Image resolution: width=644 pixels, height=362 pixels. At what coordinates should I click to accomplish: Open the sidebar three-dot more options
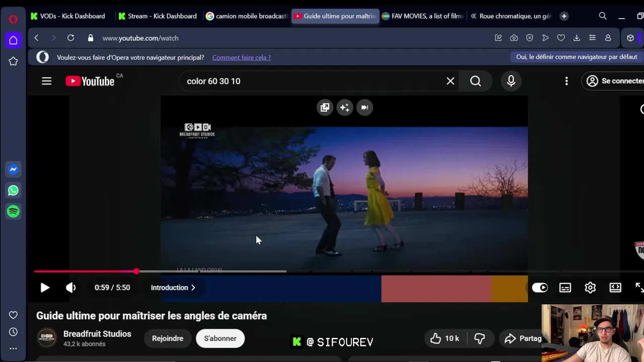(x=13, y=348)
